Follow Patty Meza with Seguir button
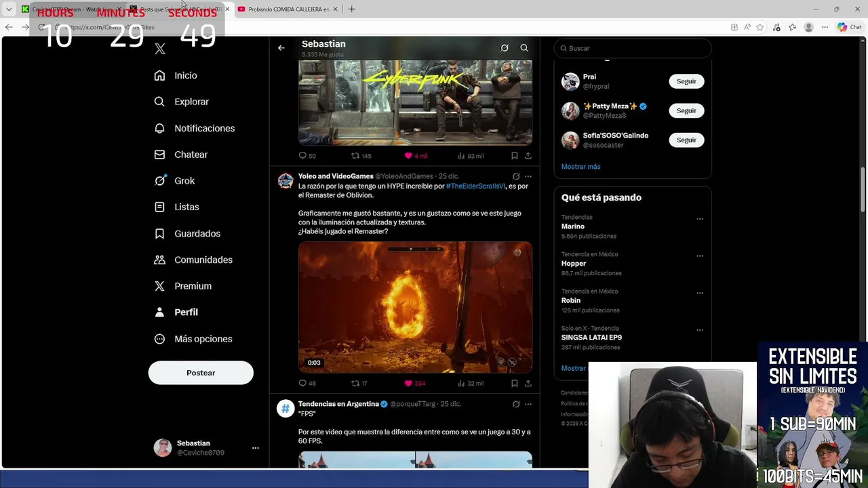The image size is (868, 488). pyautogui.click(x=686, y=110)
